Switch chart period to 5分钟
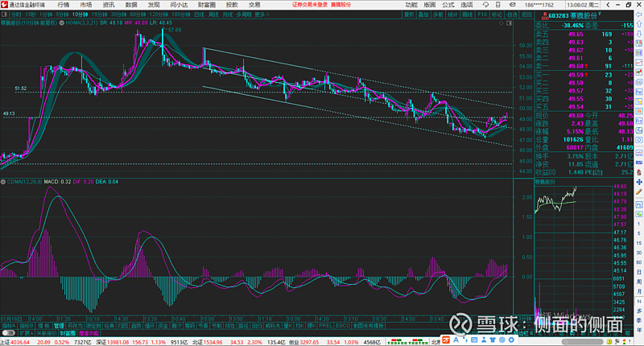The width and height of the screenshot is (644, 346). (x=62, y=14)
